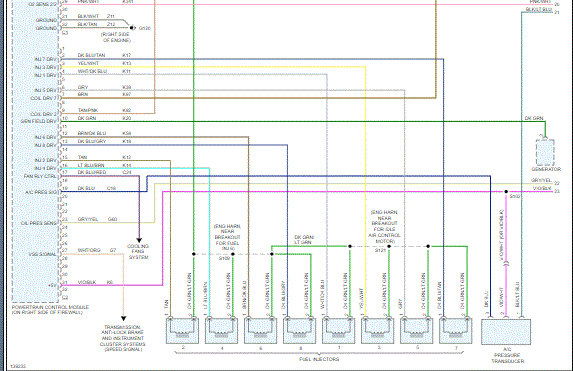573x371 pixels.
Task: Click the 'BLK/TAN Z12' ground wire label
Action: pos(96,24)
